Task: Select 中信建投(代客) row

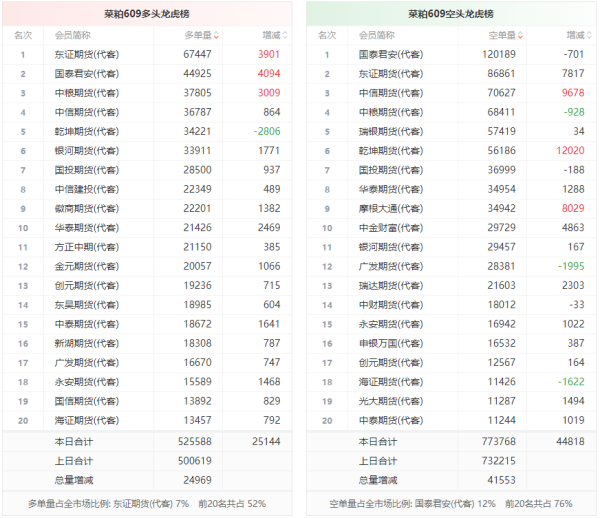Action: click(x=147, y=189)
